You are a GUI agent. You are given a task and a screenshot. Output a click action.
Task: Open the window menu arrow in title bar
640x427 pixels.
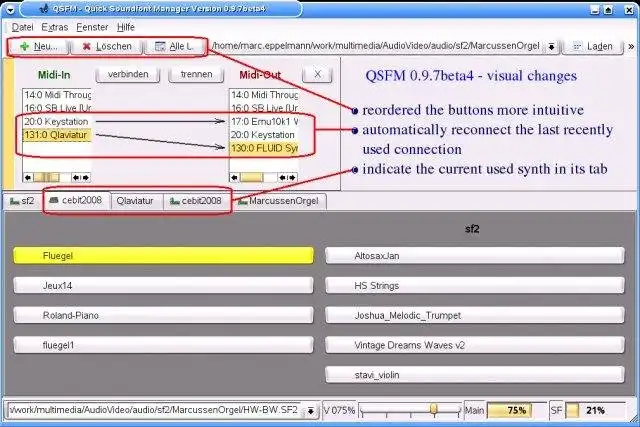(10, 9)
